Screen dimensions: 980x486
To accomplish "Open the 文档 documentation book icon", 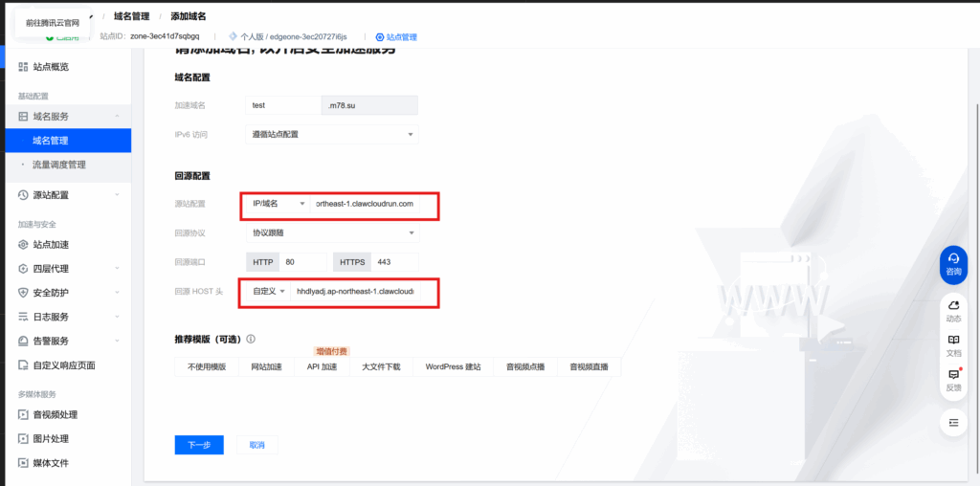I will 953,343.
